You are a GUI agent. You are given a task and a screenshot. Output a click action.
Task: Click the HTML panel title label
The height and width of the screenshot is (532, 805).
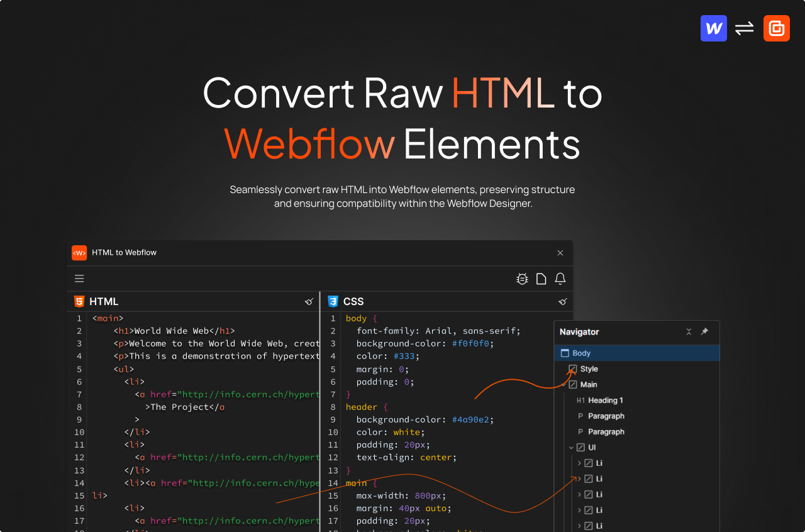point(104,302)
